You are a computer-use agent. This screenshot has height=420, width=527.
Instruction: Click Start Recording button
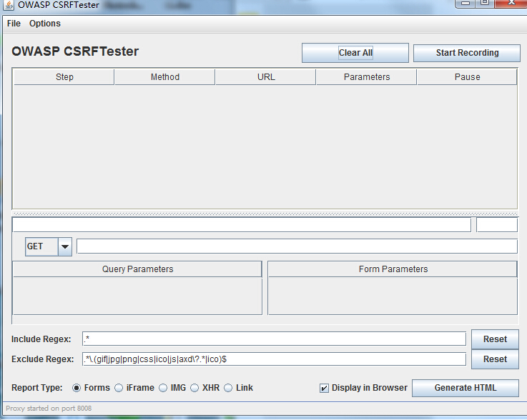[467, 53]
